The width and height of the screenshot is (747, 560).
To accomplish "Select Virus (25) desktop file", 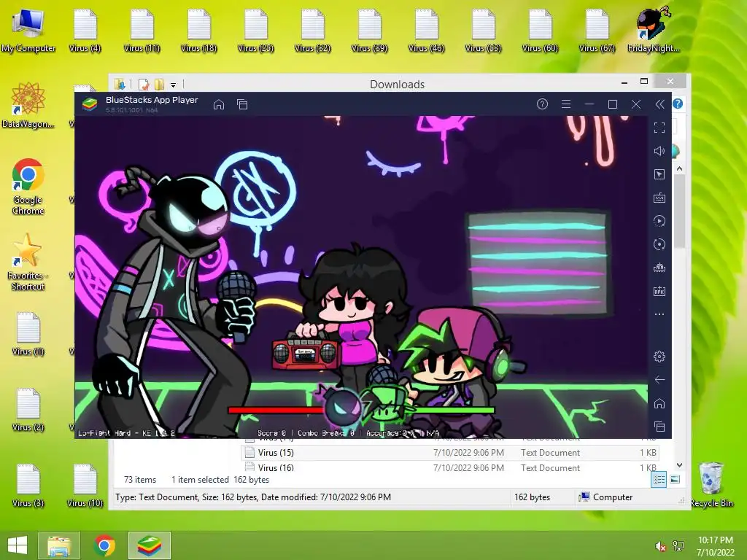I will (255, 29).
